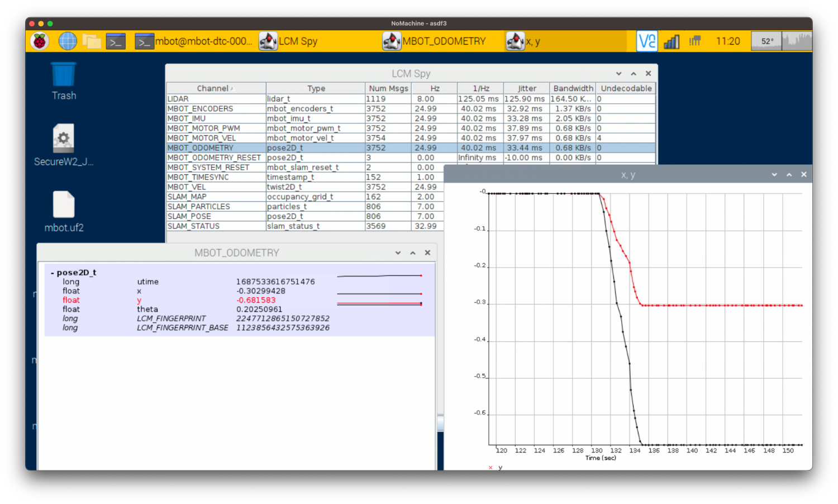Select the MBOT_SYSTEM_RESET channel row
Screen dimensions: 838x504
point(305,167)
